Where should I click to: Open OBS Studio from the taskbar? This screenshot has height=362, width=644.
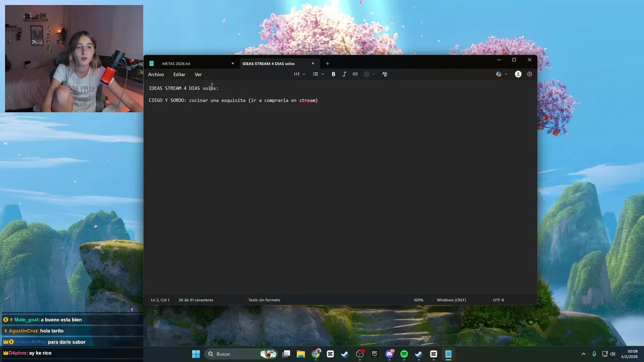click(360, 354)
